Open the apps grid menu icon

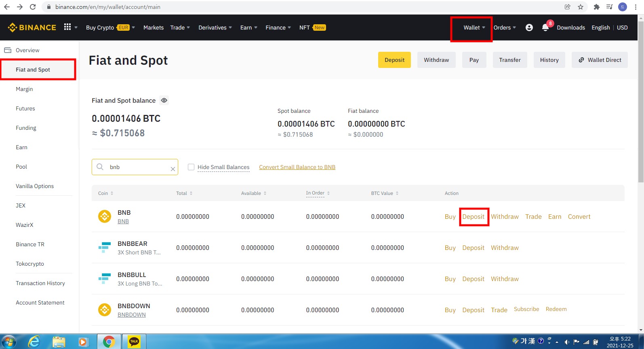click(67, 27)
